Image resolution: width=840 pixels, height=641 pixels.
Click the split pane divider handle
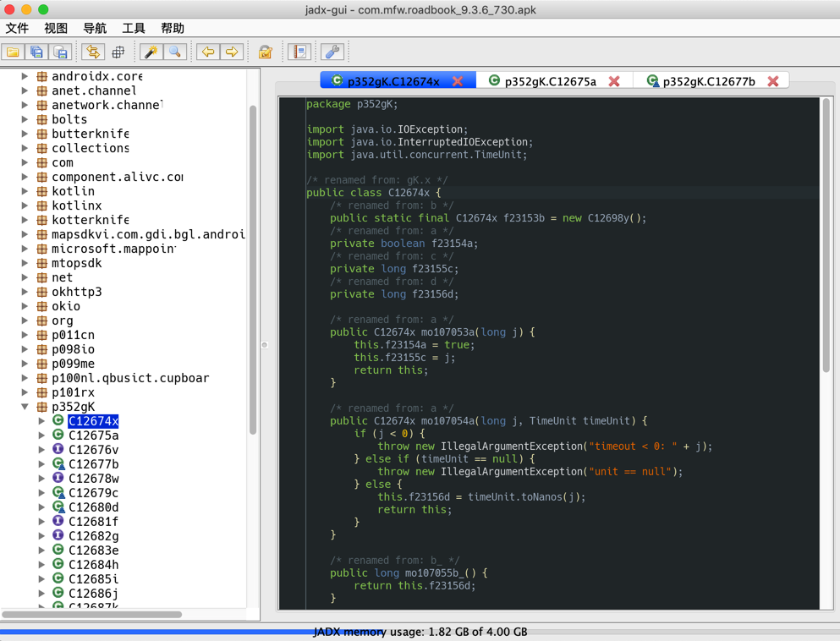click(264, 345)
